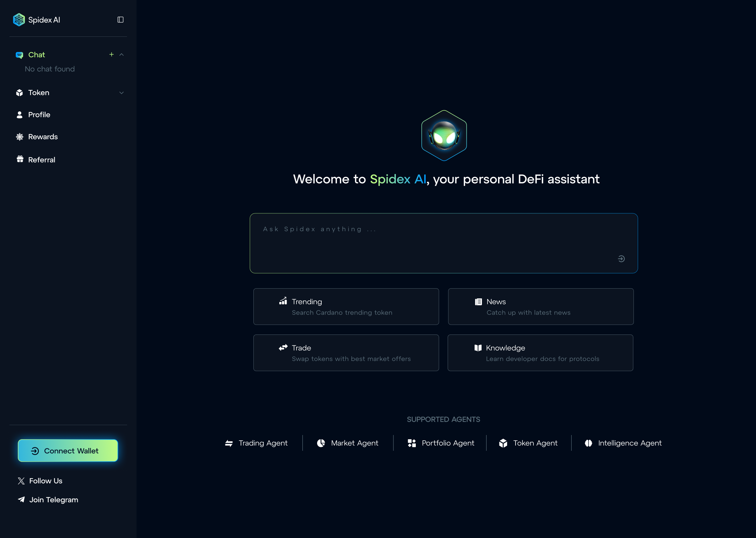756x538 pixels.
Task: Click the Knowledge book icon
Action: pos(478,347)
